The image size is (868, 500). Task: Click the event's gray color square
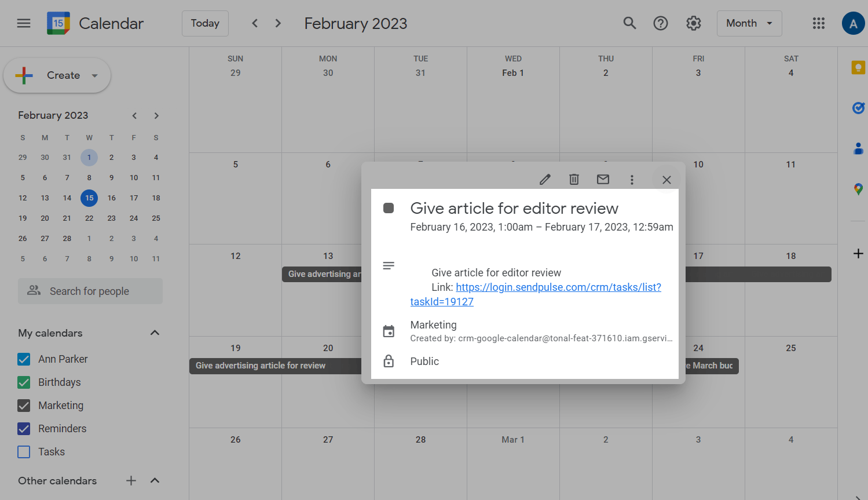coord(389,208)
